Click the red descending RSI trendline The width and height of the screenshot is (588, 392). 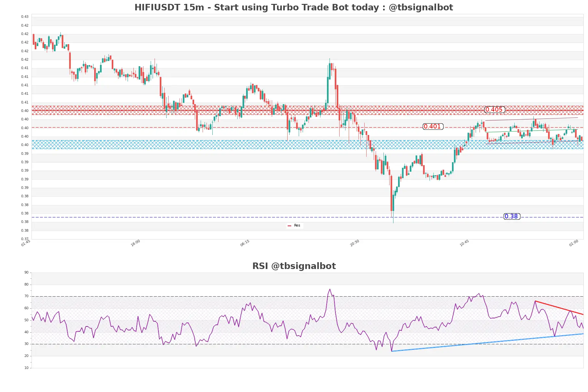(x=559, y=308)
